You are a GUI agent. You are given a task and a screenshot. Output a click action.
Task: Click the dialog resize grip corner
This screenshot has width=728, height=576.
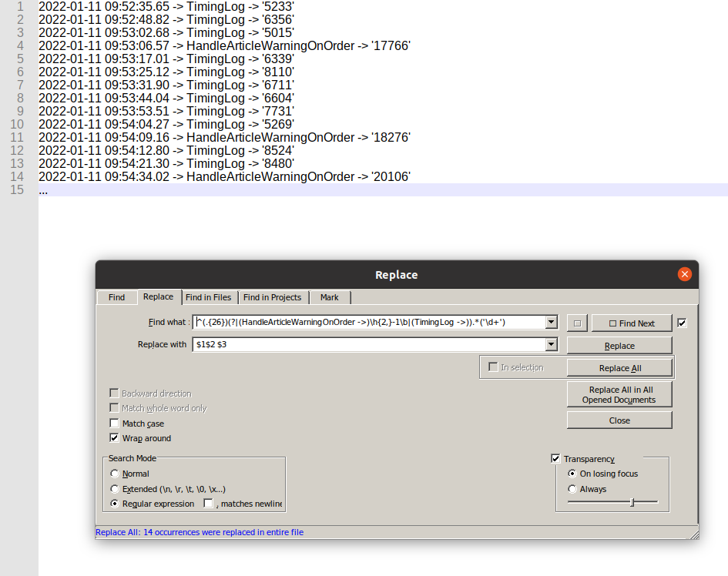(x=694, y=534)
